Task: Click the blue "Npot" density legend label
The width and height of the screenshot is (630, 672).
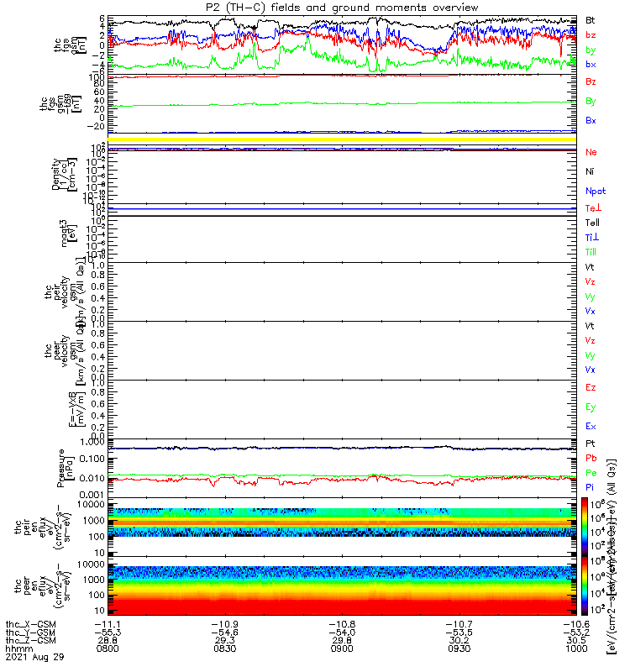Action: pos(596,192)
